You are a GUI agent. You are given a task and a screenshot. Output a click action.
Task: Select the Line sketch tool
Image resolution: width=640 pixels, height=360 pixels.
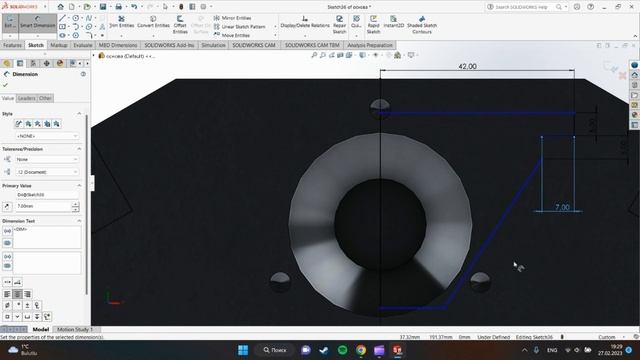[x=62, y=18]
